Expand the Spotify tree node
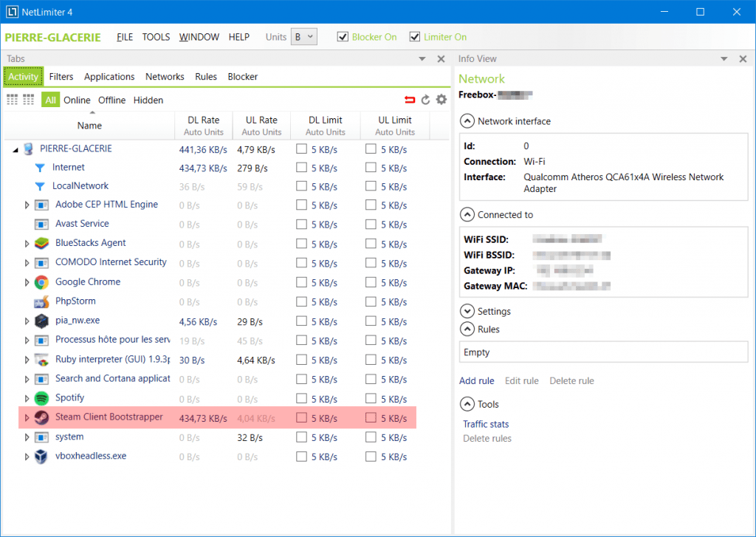Screen dimensions: 756x537 (x=27, y=398)
